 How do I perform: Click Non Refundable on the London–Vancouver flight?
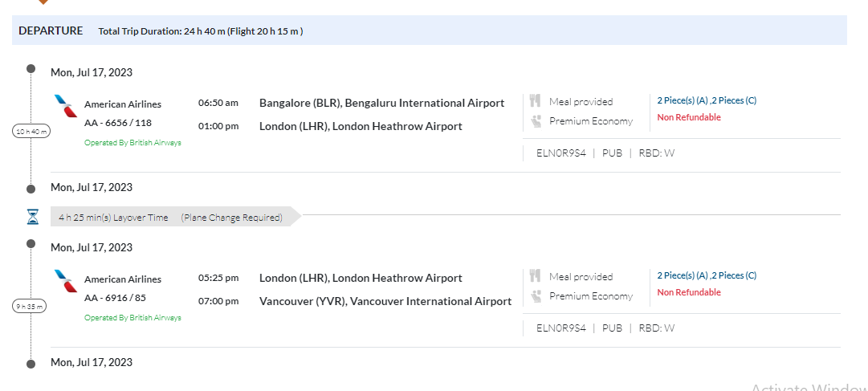[689, 292]
